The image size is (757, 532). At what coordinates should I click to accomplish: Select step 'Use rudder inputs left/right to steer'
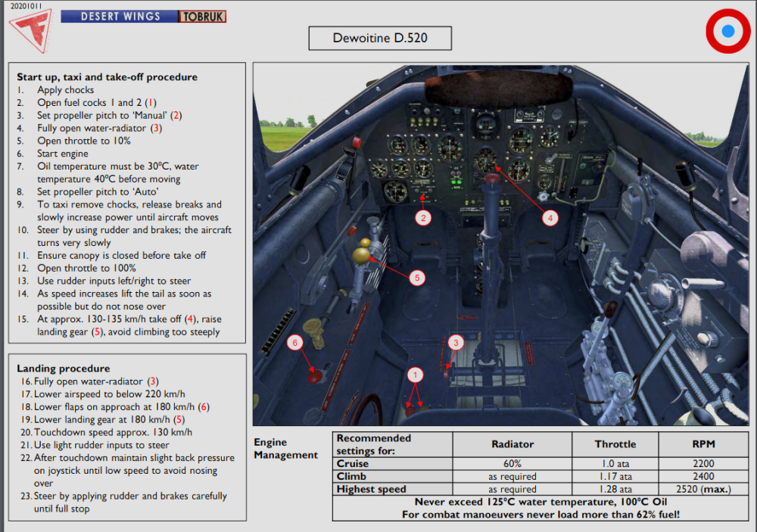104,281
